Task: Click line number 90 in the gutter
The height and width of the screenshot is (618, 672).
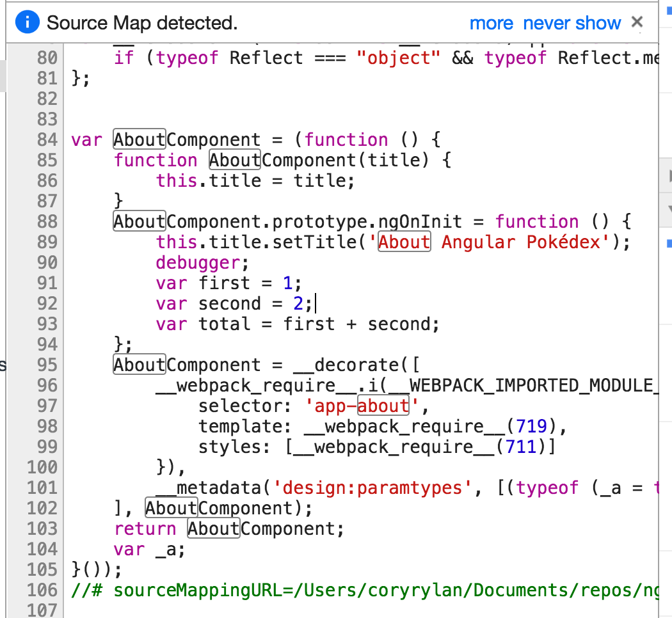Action: point(47,262)
